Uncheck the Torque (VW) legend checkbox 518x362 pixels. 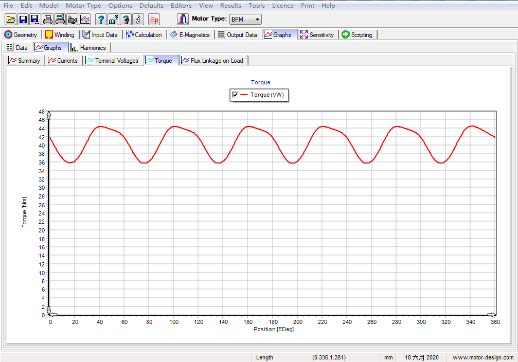[x=235, y=95]
